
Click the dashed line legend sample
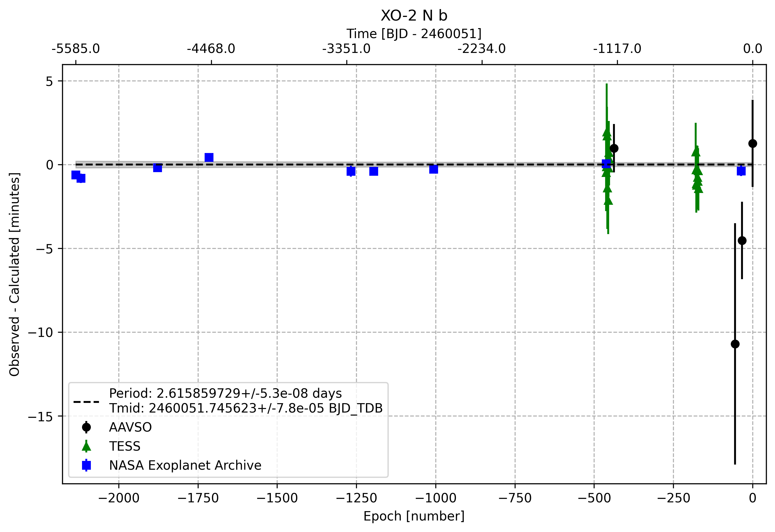click(86, 402)
